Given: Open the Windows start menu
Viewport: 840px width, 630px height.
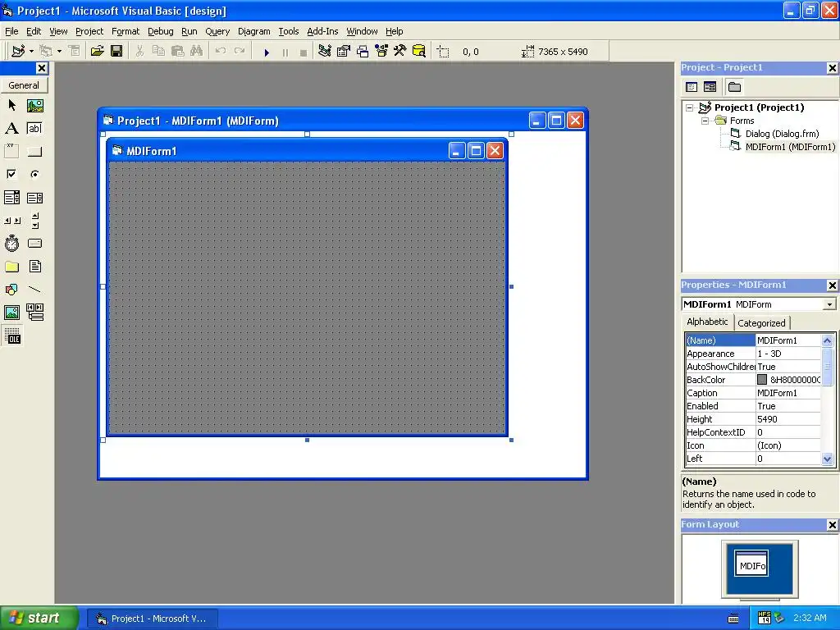Looking at the screenshot, I should click(x=39, y=618).
